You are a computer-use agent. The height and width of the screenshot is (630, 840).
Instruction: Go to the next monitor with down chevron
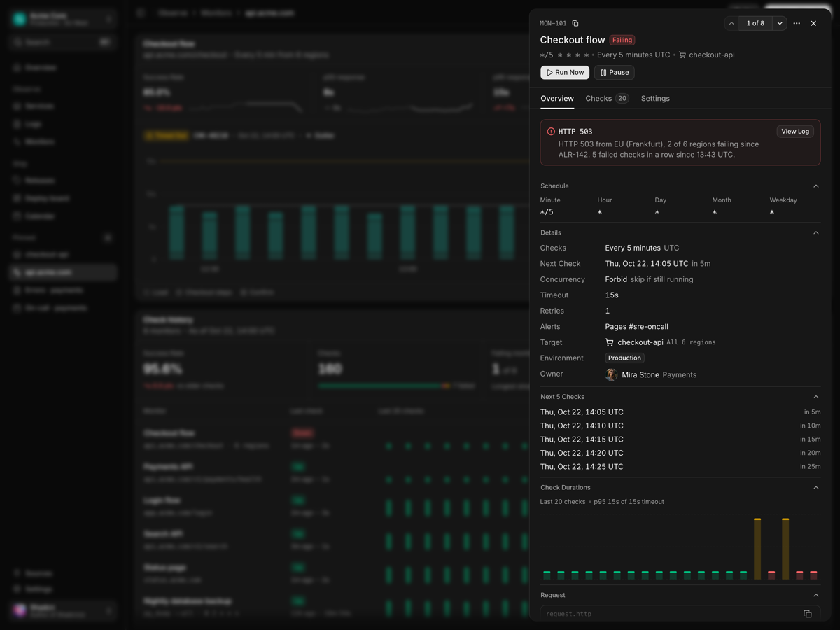tap(780, 23)
